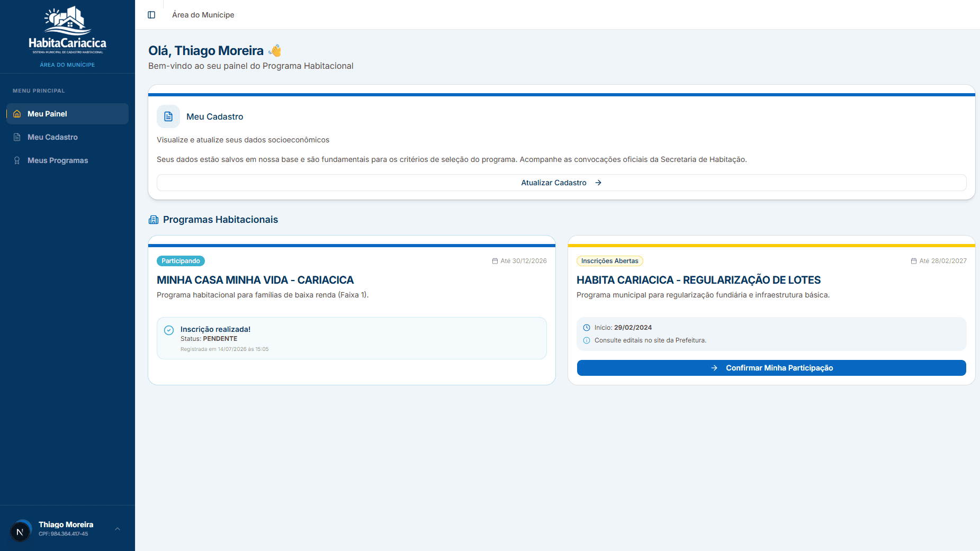Open Meus Programas in sidebar
Image resolution: width=980 pixels, height=551 pixels.
[67, 160]
